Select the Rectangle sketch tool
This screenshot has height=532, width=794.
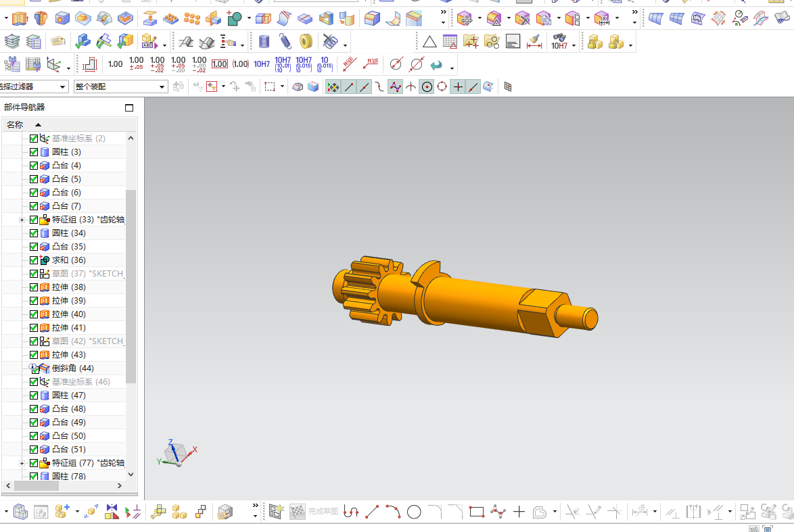tap(477, 512)
